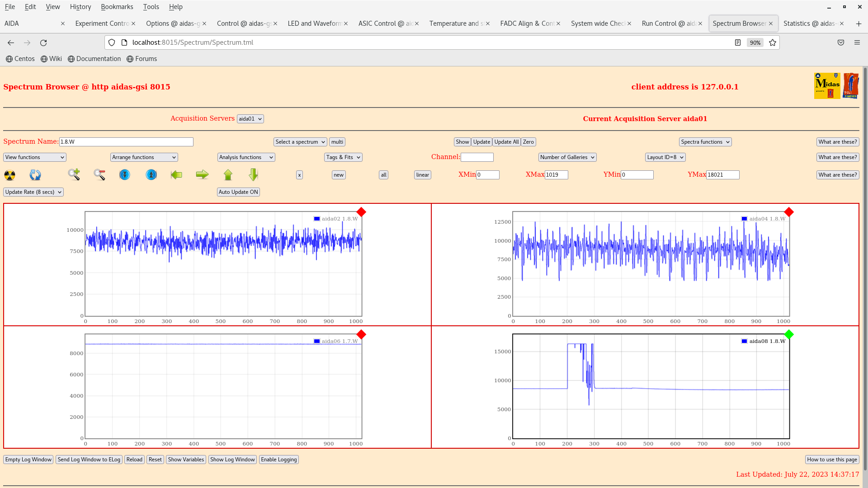Click the Update All button
The width and height of the screenshot is (868, 488).
pyautogui.click(x=506, y=142)
